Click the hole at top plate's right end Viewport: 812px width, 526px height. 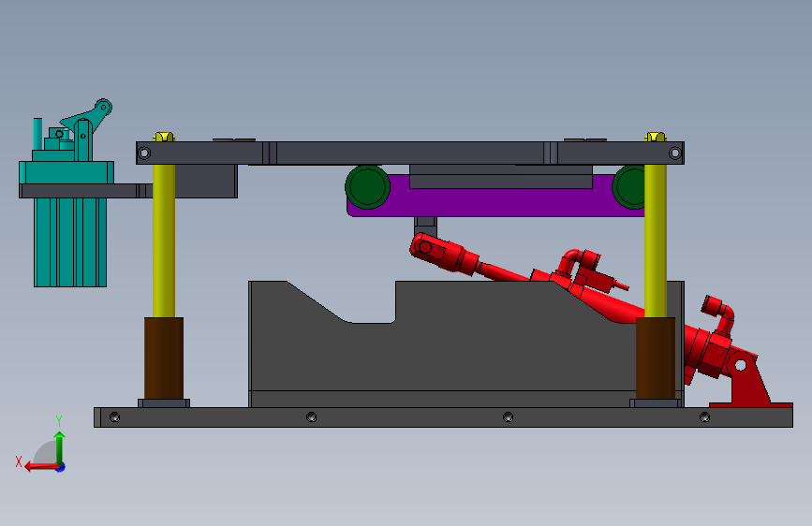point(674,153)
